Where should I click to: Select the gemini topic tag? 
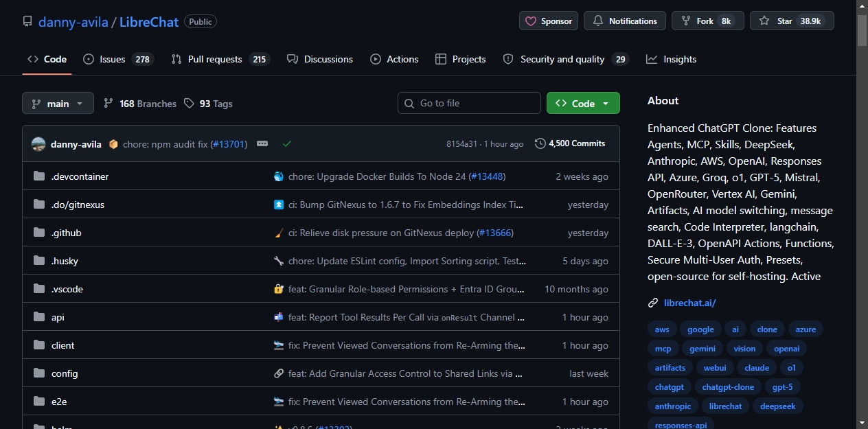tap(703, 349)
